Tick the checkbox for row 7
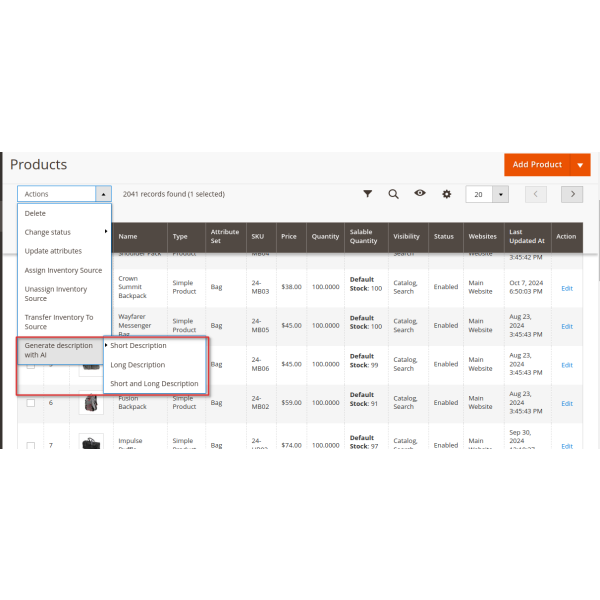The height and width of the screenshot is (600, 600). click(x=31, y=444)
